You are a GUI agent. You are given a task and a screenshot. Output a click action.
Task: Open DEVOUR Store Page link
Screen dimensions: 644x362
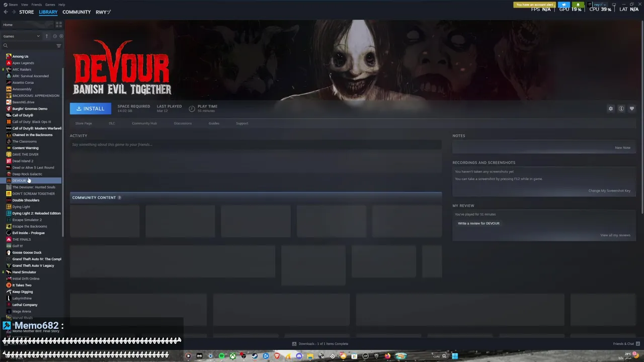pyautogui.click(x=84, y=123)
